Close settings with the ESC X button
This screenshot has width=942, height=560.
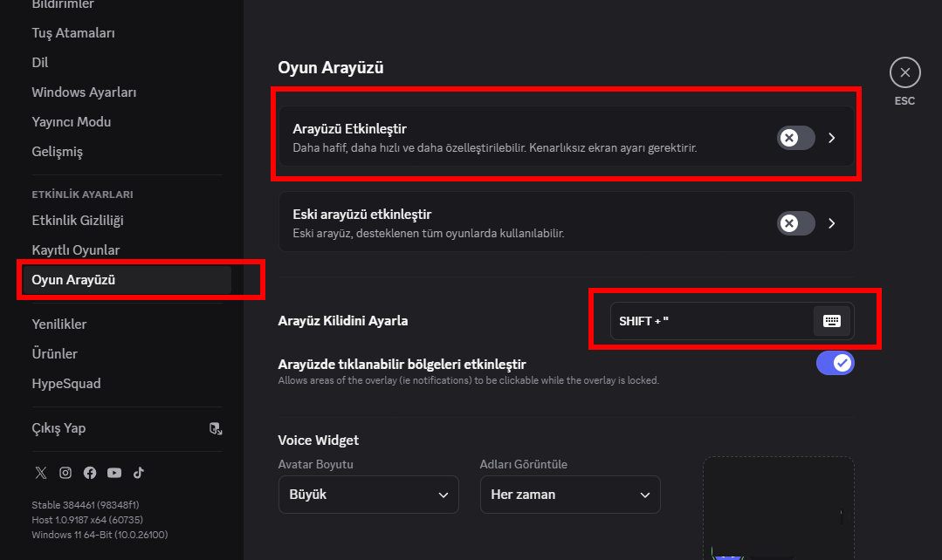coord(904,72)
